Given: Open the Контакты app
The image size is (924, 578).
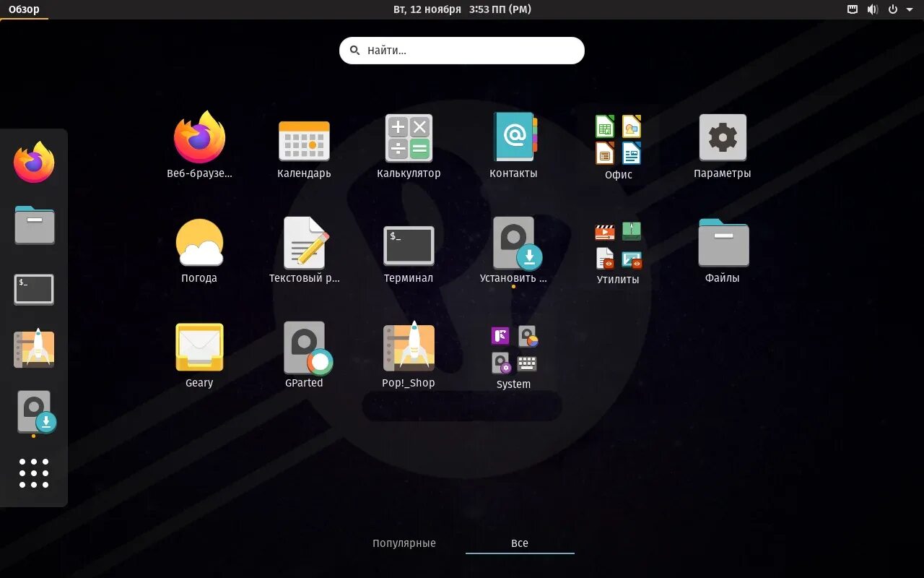Looking at the screenshot, I should pos(513,144).
